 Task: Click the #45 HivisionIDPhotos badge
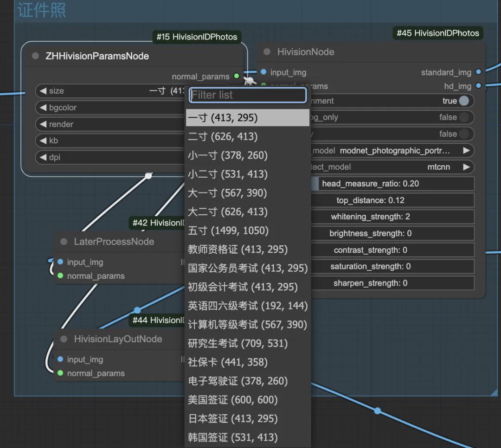tap(438, 33)
